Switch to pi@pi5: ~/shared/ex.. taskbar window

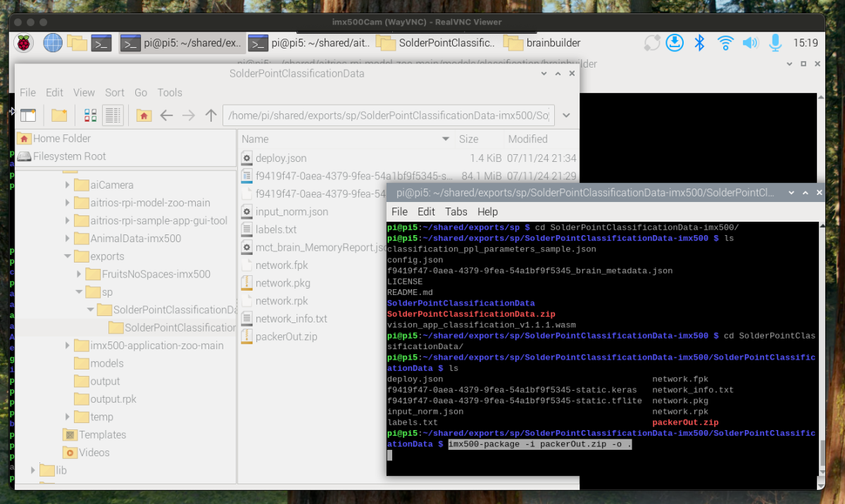[182, 43]
